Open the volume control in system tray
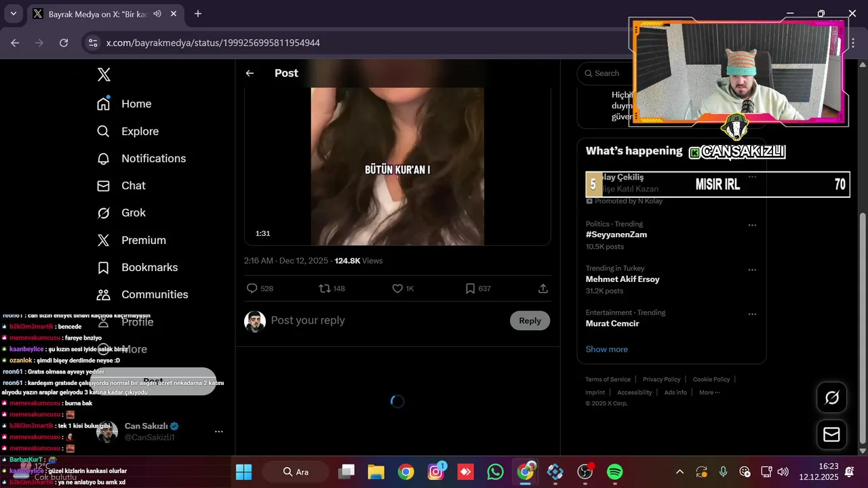 click(783, 472)
